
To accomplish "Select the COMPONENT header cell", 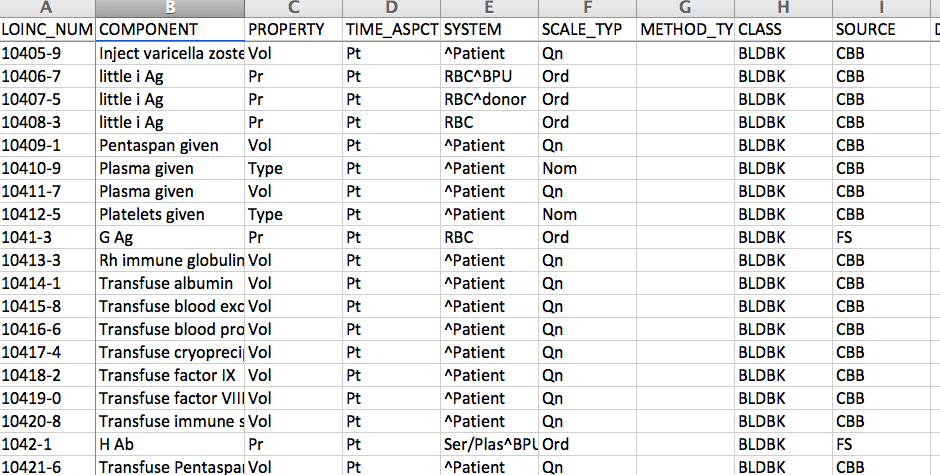I will click(x=170, y=29).
